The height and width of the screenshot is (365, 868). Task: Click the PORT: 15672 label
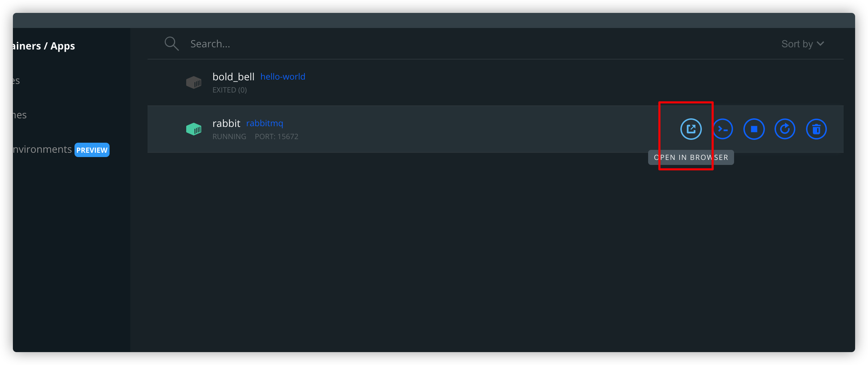[x=276, y=137]
